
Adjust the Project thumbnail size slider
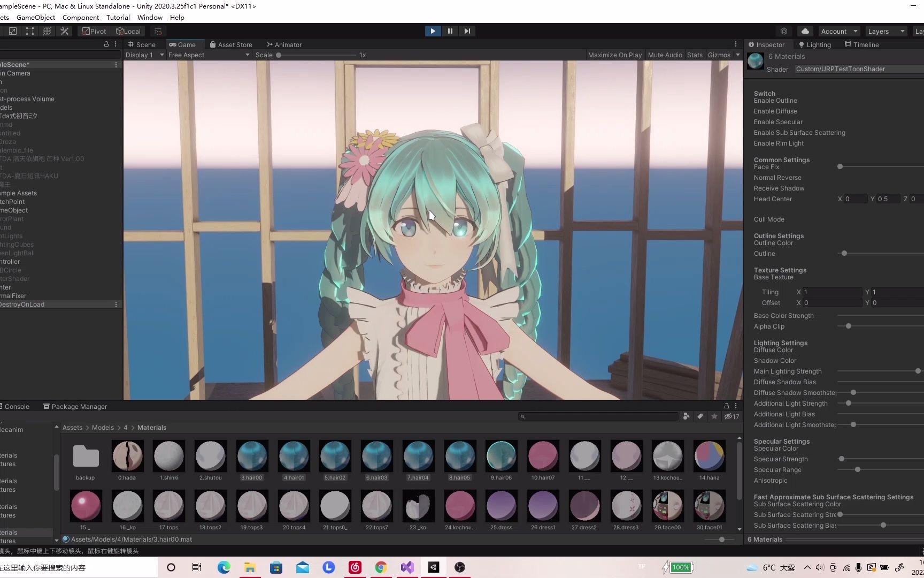[x=721, y=539]
